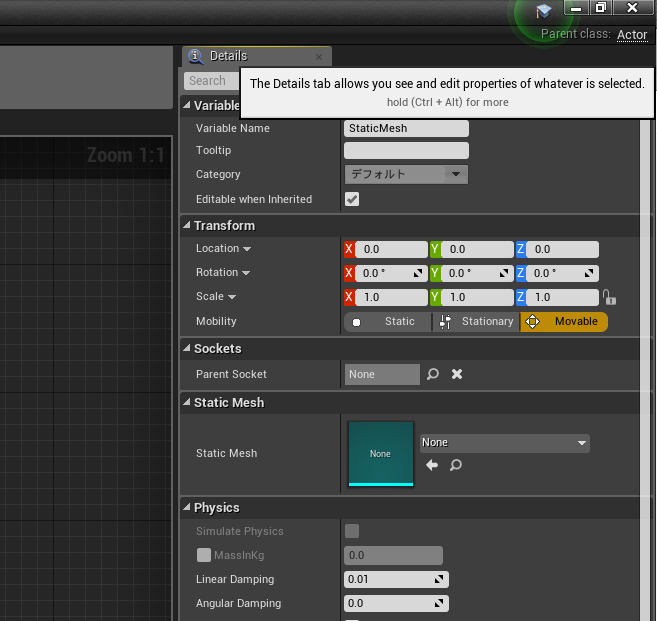The image size is (657, 621).
Task: Toggle Simulate Physics checkbox
Action: coord(352,531)
